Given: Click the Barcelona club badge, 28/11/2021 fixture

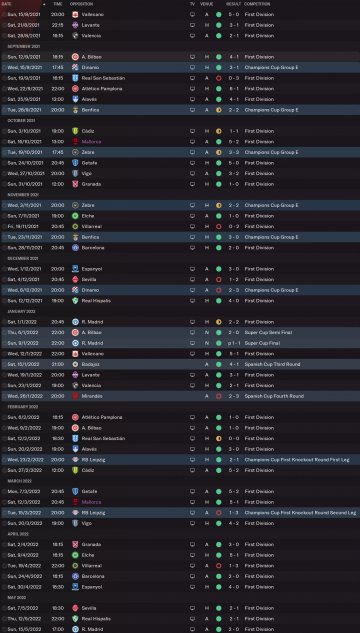Looking at the screenshot, I should coord(75,248).
